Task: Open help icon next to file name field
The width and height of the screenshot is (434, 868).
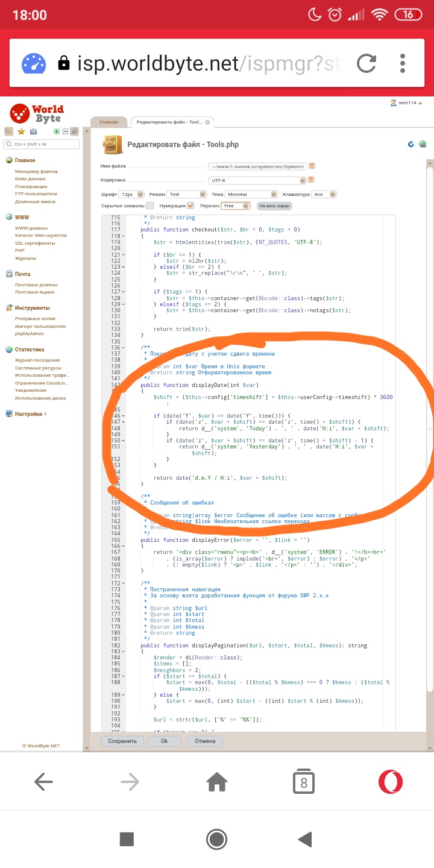Action: point(312,166)
